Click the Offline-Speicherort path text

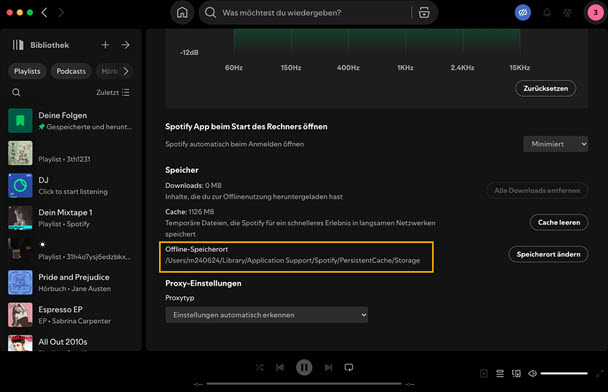(292, 261)
